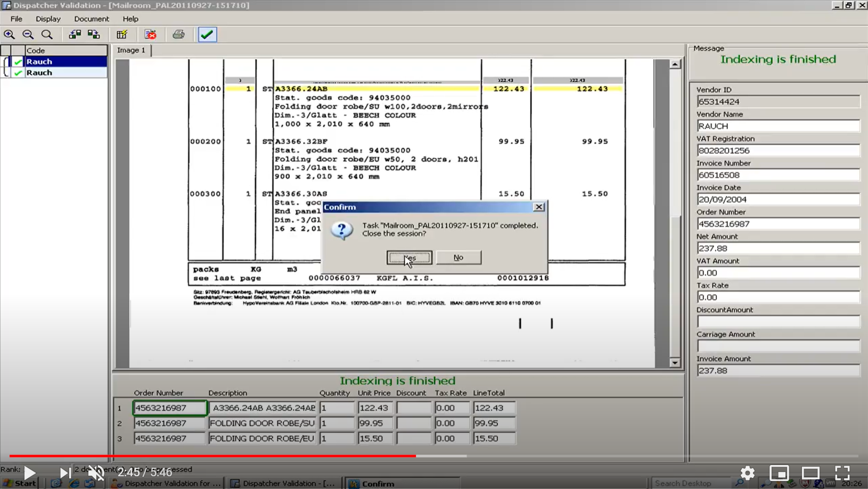The width and height of the screenshot is (868, 489).
Task: Select the first Rauch row in list
Action: coord(64,62)
